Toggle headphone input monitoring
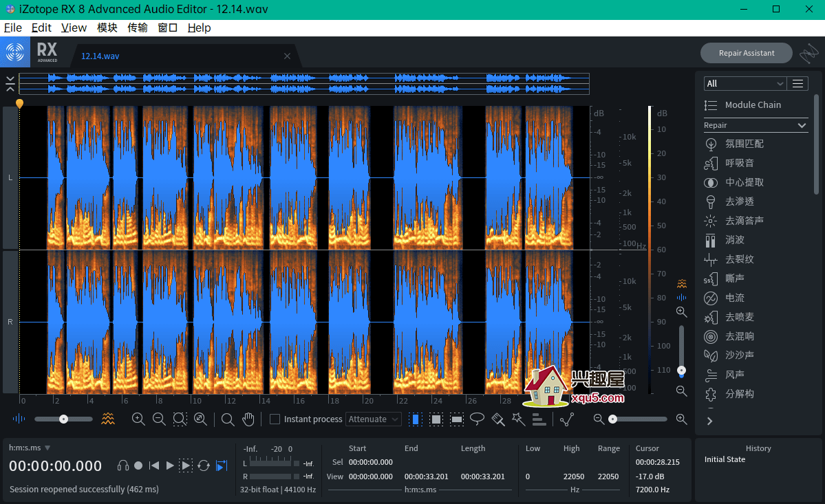The height and width of the screenshot is (504, 825). [x=123, y=465]
